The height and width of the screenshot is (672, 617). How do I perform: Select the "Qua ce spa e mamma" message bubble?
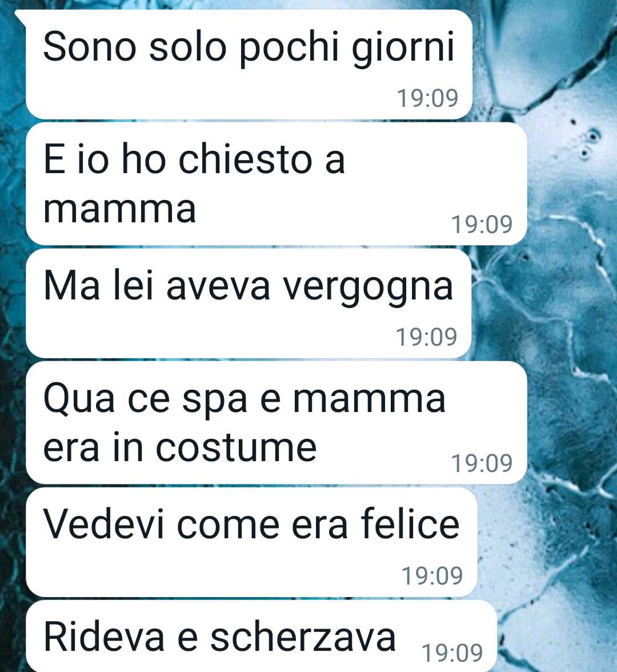[277, 423]
